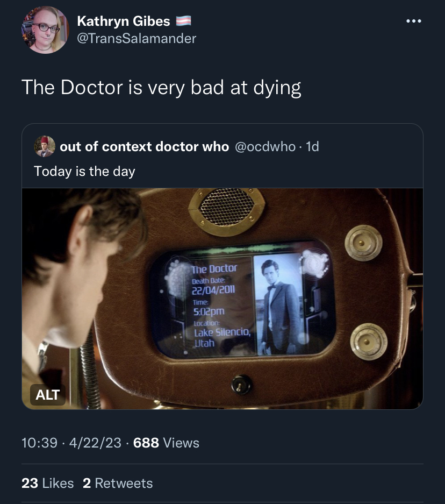Open quoted tweet text Today is the day
This screenshot has height=504, width=445.
(84, 172)
